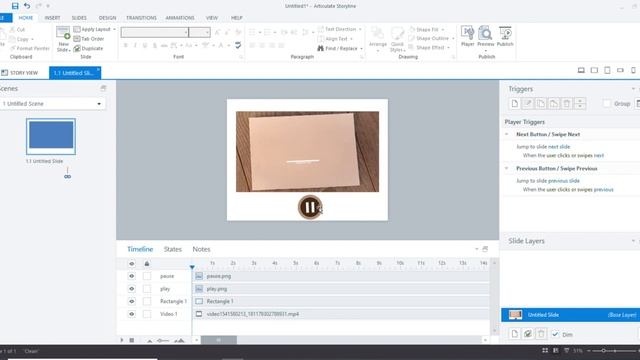Expand Shape Fill options
640x360 pixels.
[442, 29]
